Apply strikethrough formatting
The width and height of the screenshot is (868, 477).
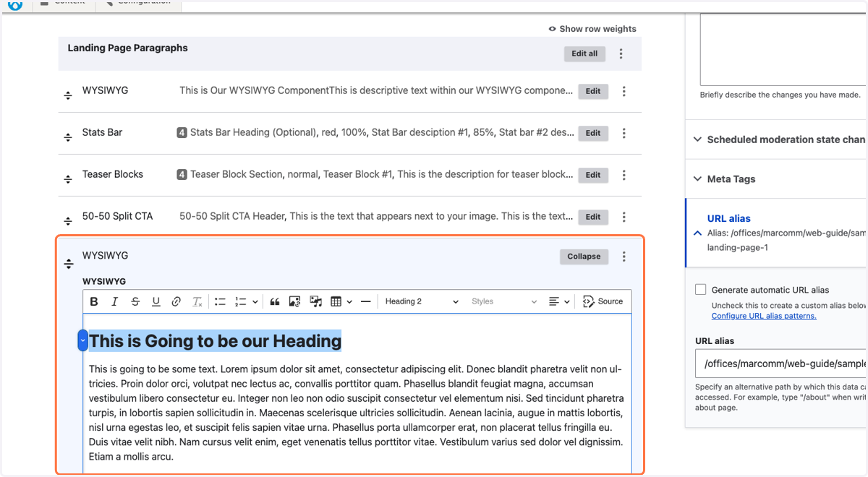tap(135, 302)
